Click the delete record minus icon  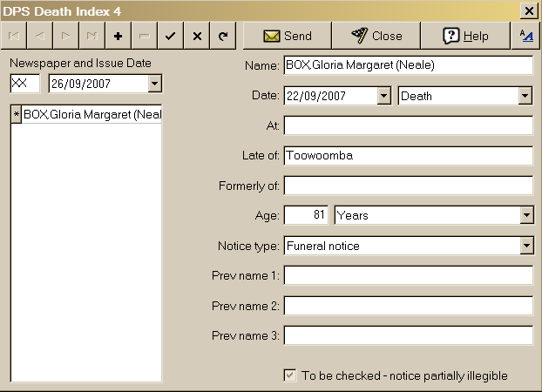click(144, 36)
